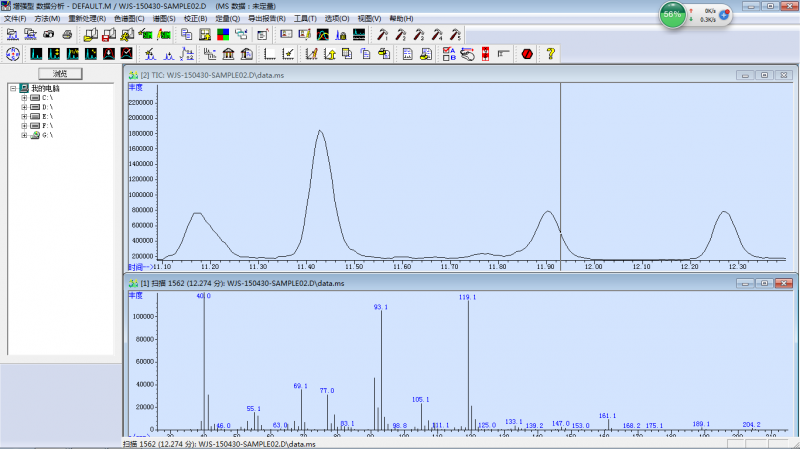Open the 工具(T) menu
The image size is (800, 449).
(305, 18)
